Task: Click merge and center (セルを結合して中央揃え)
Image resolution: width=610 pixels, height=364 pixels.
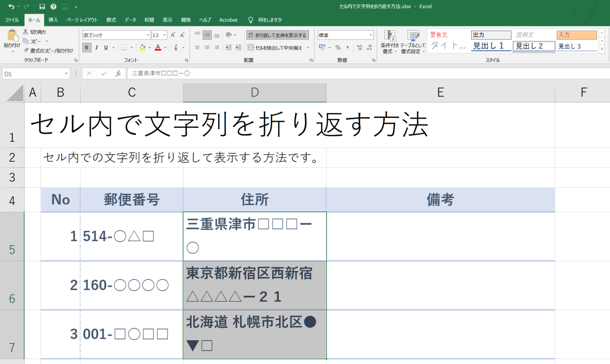Action: (275, 47)
